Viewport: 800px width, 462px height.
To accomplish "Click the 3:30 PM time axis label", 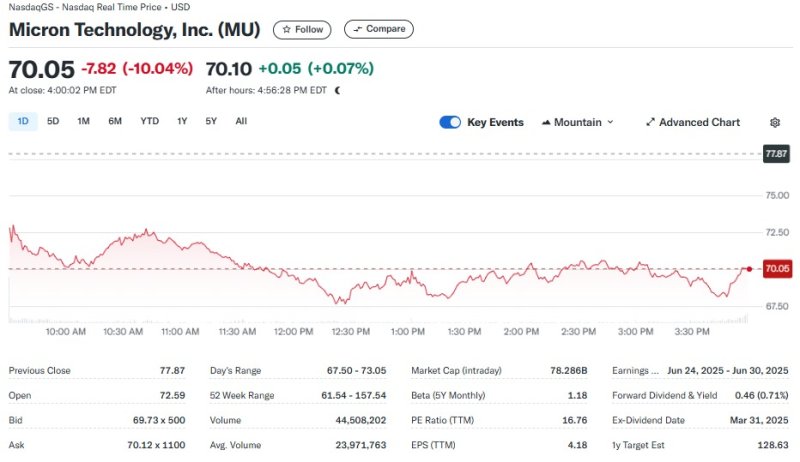I will tap(692, 332).
